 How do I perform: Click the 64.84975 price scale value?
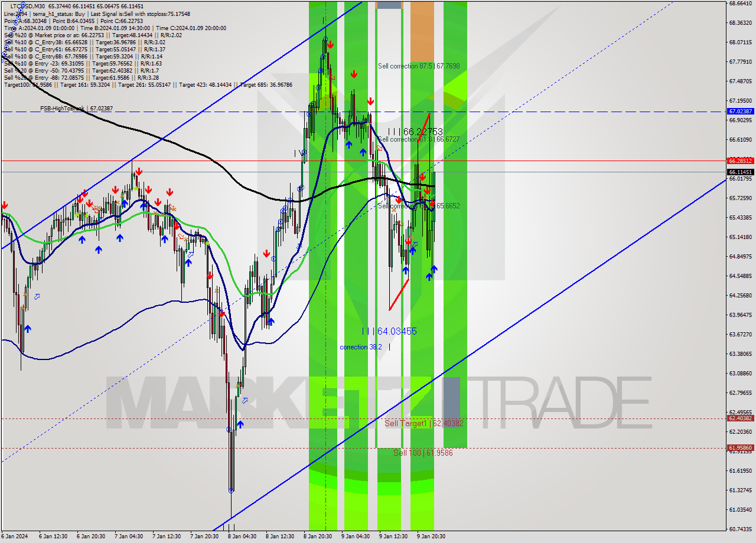coord(741,256)
